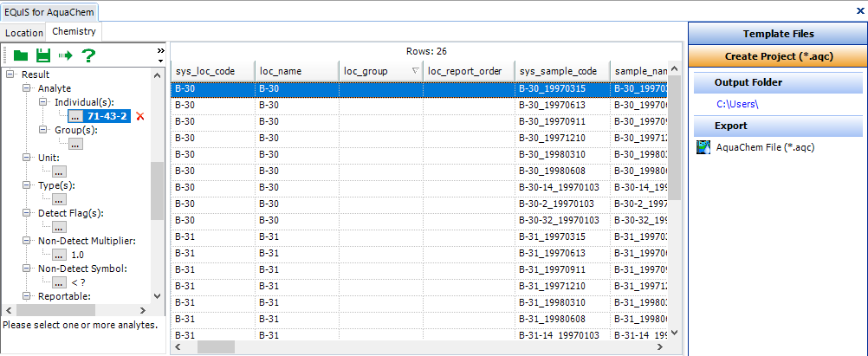The width and height of the screenshot is (868, 356).
Task: Select the Chemistry tab
Action: [74, 32]
